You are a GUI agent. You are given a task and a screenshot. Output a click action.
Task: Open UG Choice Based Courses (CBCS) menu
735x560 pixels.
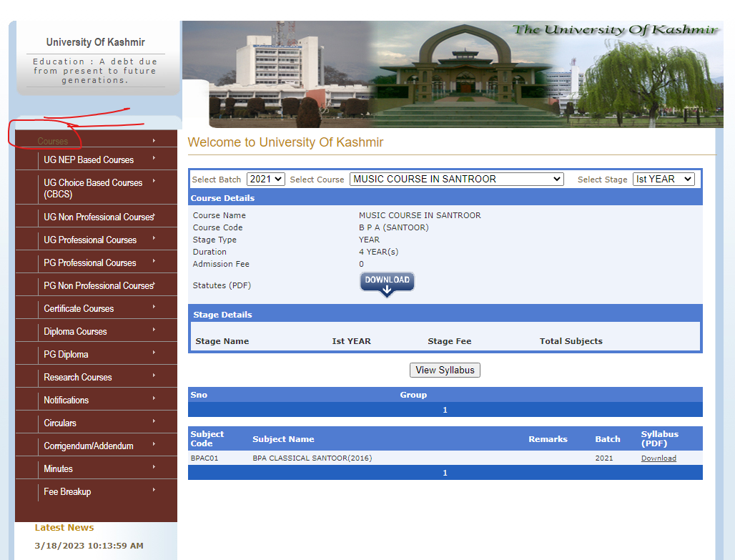(x=96, y=188)
